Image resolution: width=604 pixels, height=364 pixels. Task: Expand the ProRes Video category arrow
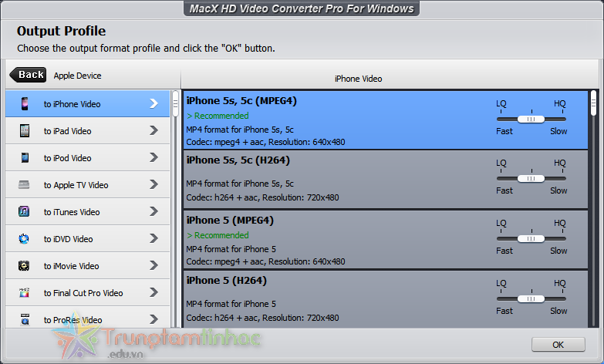[x=154, y=319]
